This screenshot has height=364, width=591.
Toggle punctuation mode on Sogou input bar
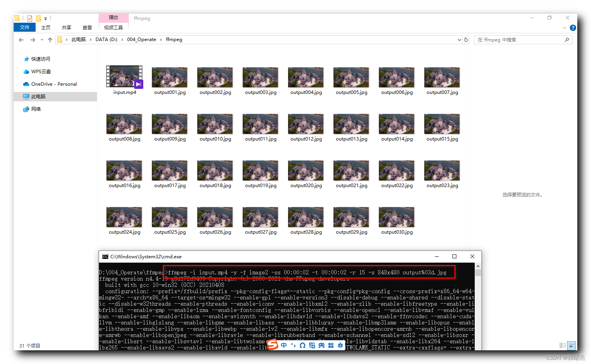[x=293, y=345]
